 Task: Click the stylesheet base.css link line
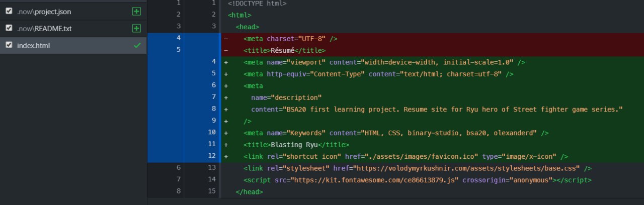click(433, 168)
